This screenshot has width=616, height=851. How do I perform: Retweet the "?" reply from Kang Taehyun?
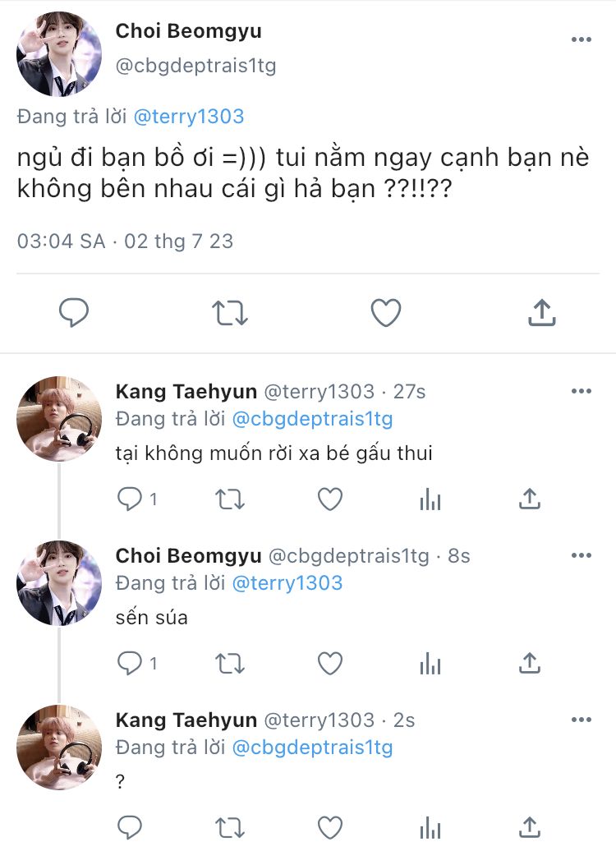coord(230,826)
